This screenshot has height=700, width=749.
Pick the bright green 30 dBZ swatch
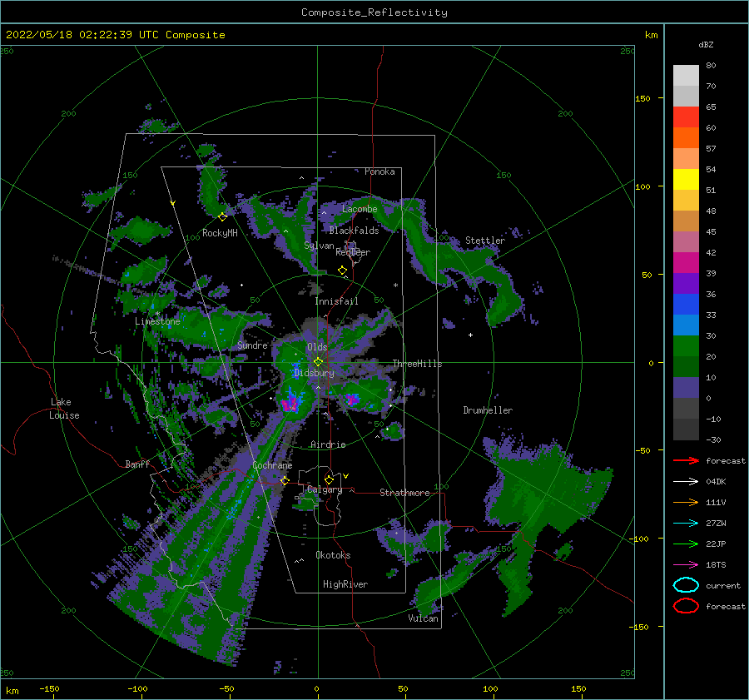coord(686,345)
